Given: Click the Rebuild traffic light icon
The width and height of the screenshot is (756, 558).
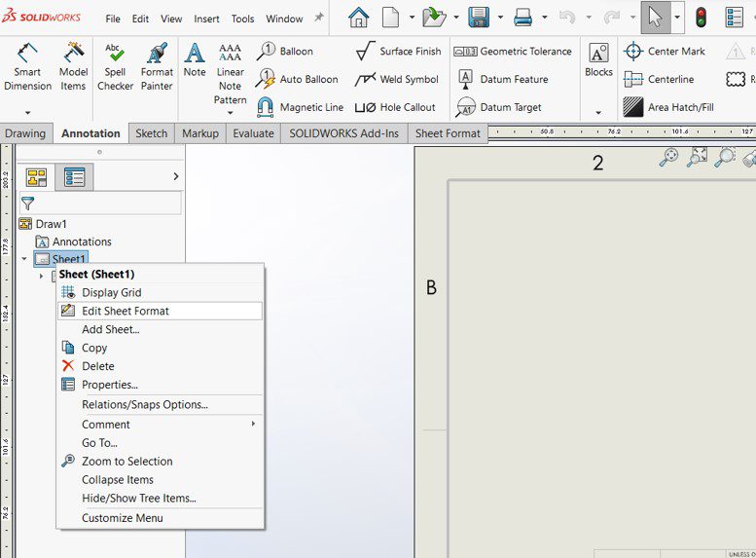Looking at the screenshot, I should click(x=701, y=18).
